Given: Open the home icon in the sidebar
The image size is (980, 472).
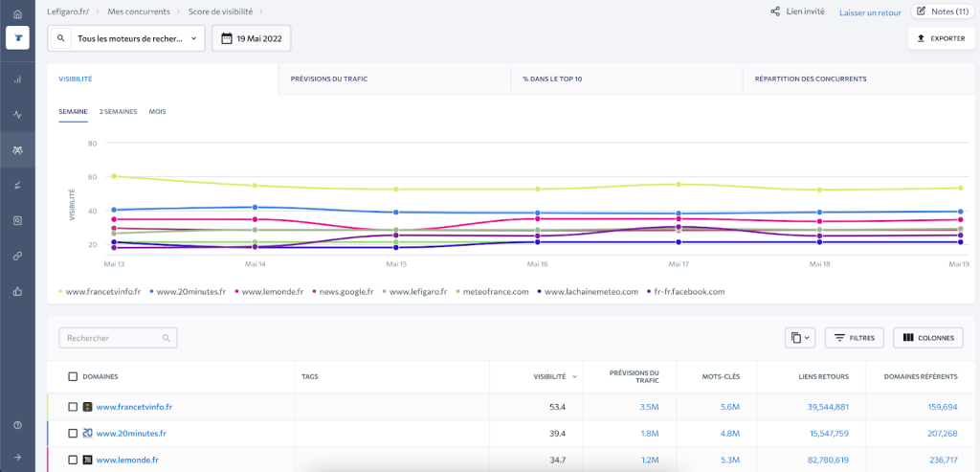Looking at the screenshot, I should click(x=17, y=13).
